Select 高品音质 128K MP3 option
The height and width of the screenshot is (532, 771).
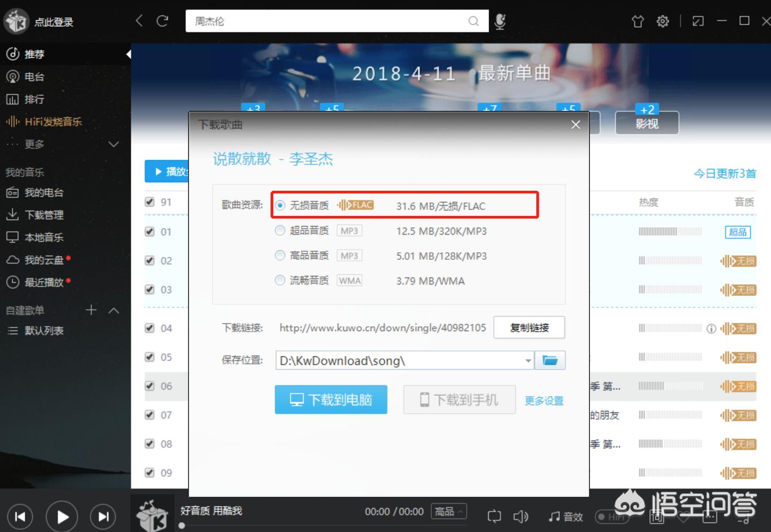click(x=280, y=256)
